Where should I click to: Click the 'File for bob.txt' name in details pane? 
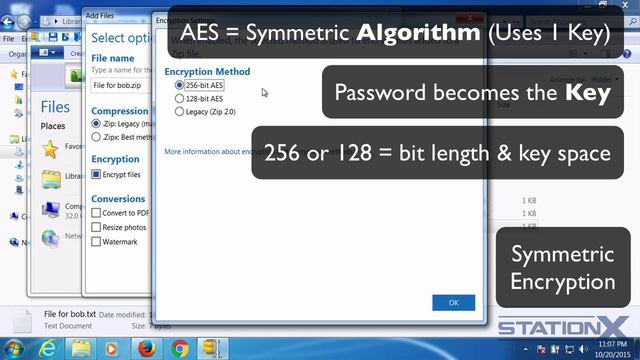70,314
